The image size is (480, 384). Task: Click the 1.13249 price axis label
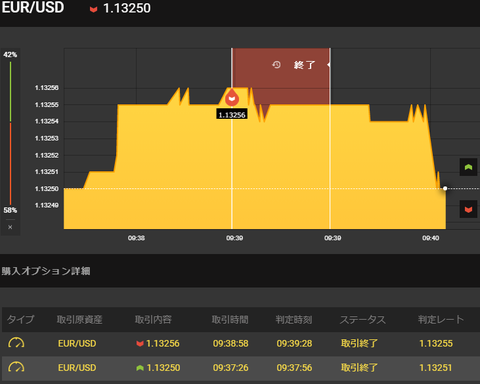tap(47, 205)
